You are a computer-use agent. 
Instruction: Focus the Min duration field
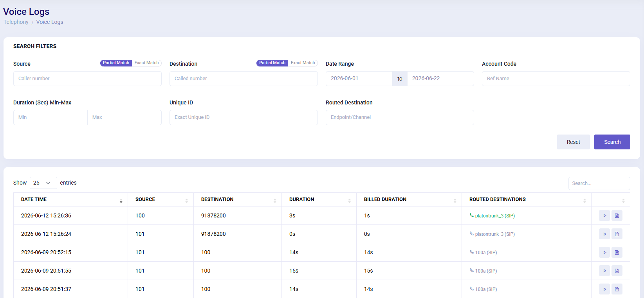click(x=51, y=117)
